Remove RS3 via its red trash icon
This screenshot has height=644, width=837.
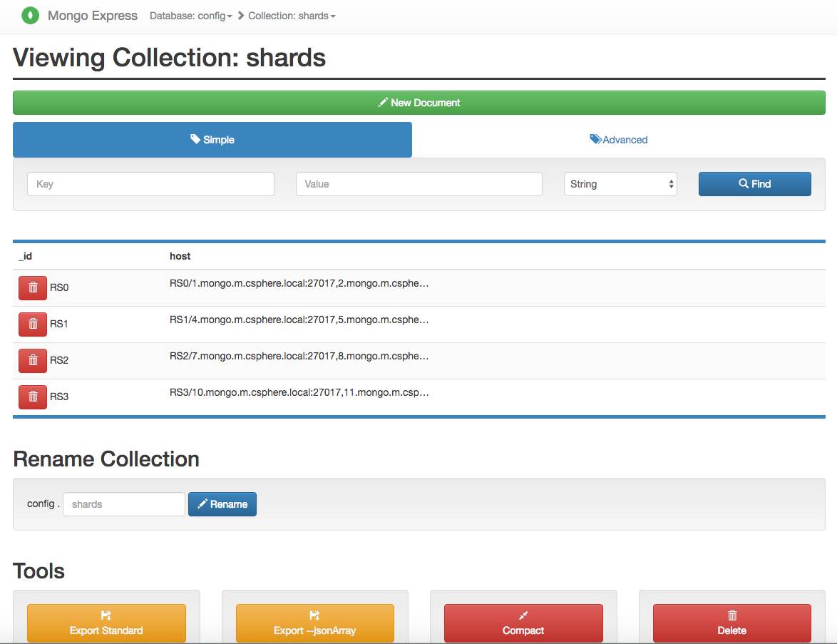(x=32, y=397)
